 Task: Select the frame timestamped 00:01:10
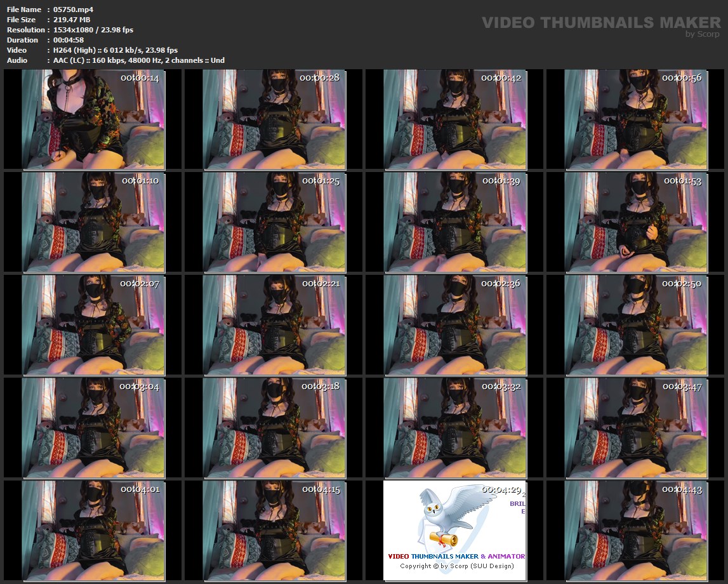coord(93,222)
